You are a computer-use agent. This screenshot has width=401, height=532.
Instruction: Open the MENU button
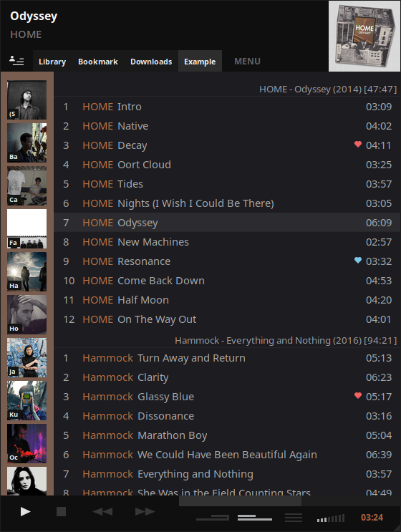247,62
